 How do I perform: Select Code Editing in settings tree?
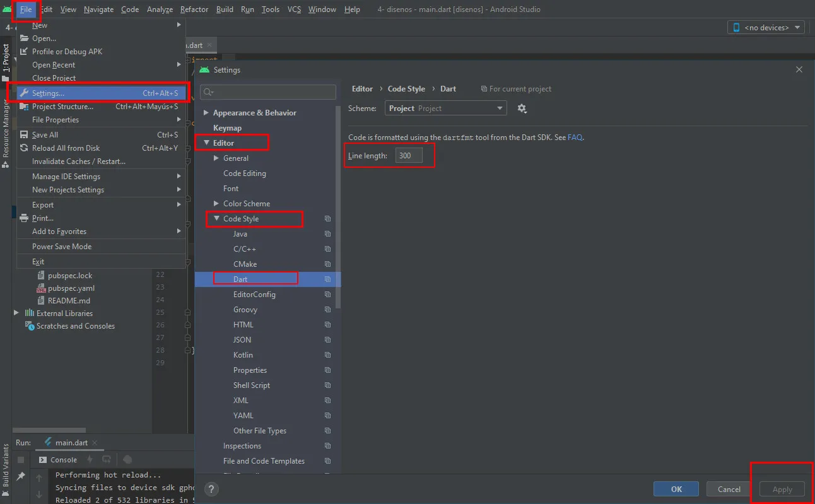(245, 173)
